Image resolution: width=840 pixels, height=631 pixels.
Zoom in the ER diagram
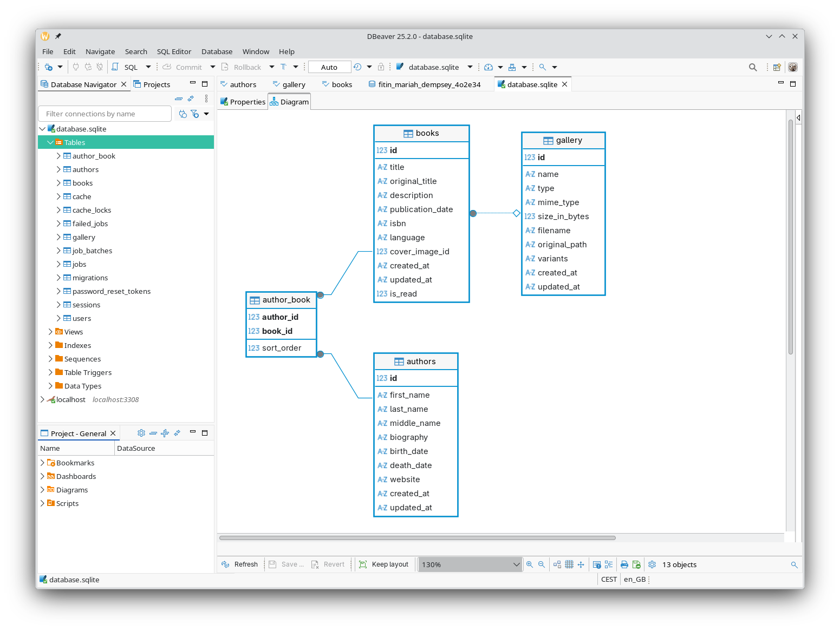[x=530, y=564]
